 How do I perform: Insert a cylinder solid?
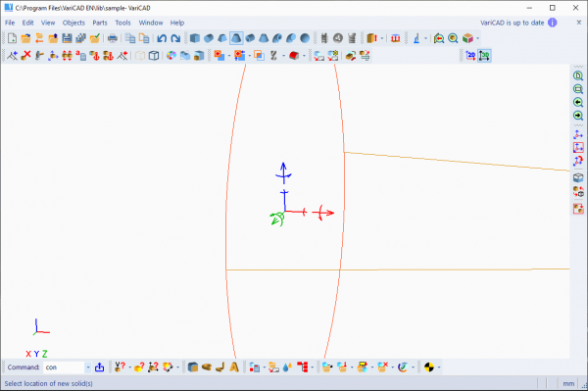point(209,38)
